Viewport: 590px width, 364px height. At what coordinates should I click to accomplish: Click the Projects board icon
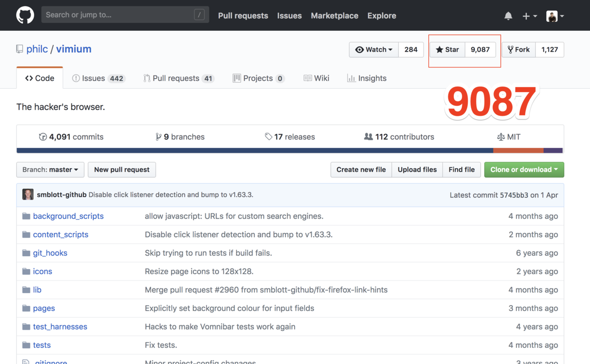point(236,78)
